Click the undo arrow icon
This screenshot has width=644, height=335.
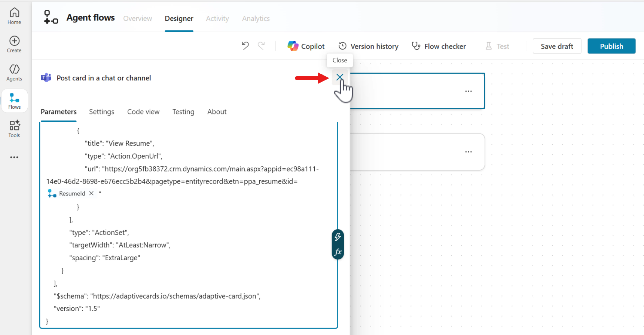pyautogui.click(x=245, y=46)
